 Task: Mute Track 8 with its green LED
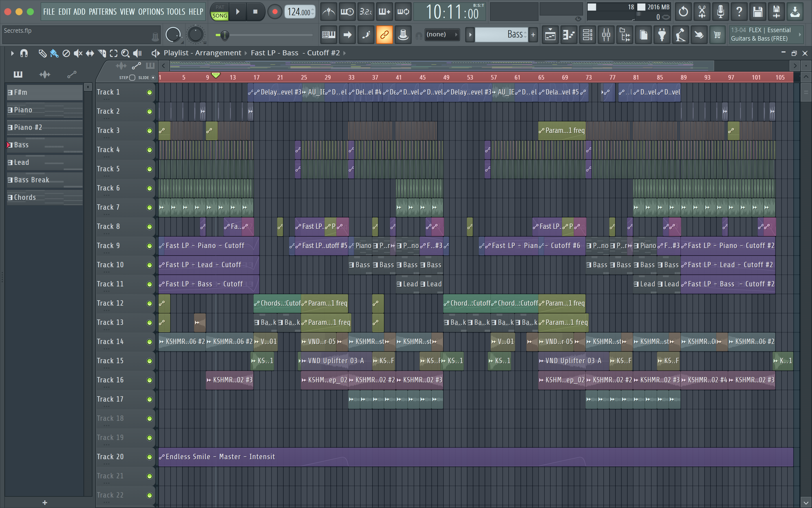coord(150,227)
